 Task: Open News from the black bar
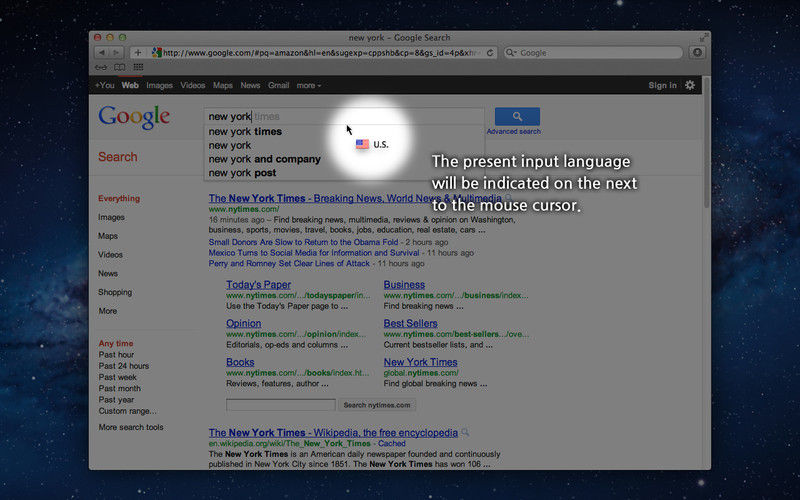tap(250, 85)
